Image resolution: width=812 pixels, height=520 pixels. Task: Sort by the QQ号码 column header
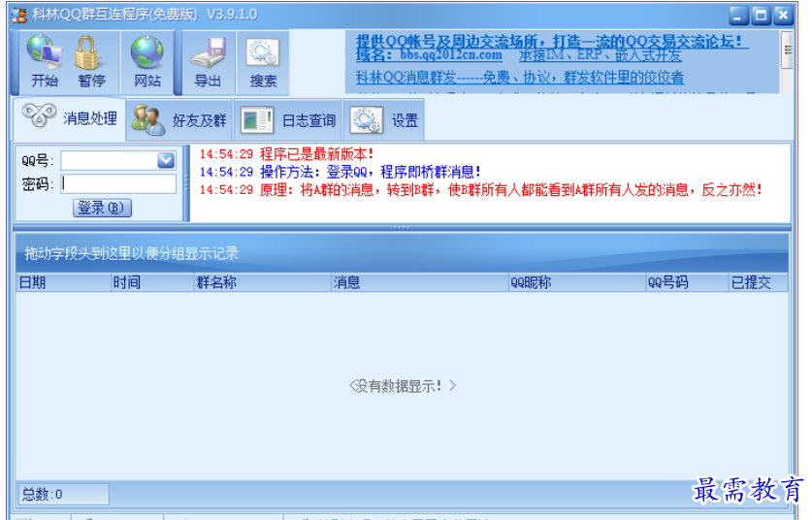tap(687, 282)
